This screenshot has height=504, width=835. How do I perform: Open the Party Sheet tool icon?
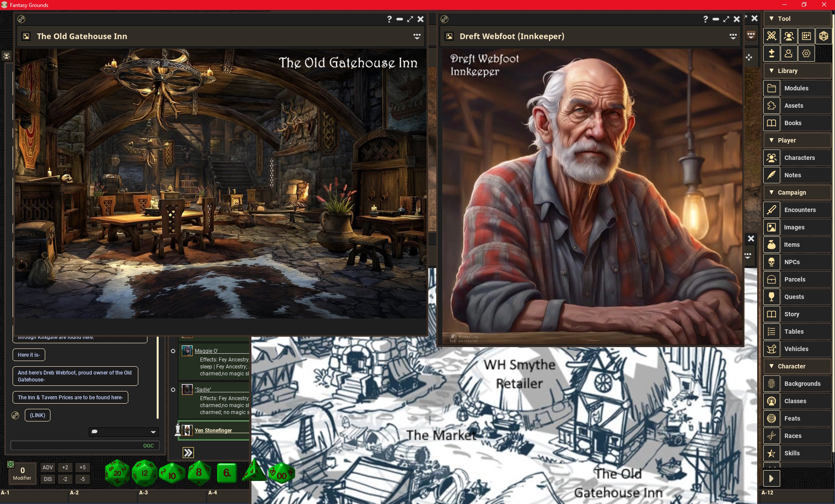coord(788,36)
